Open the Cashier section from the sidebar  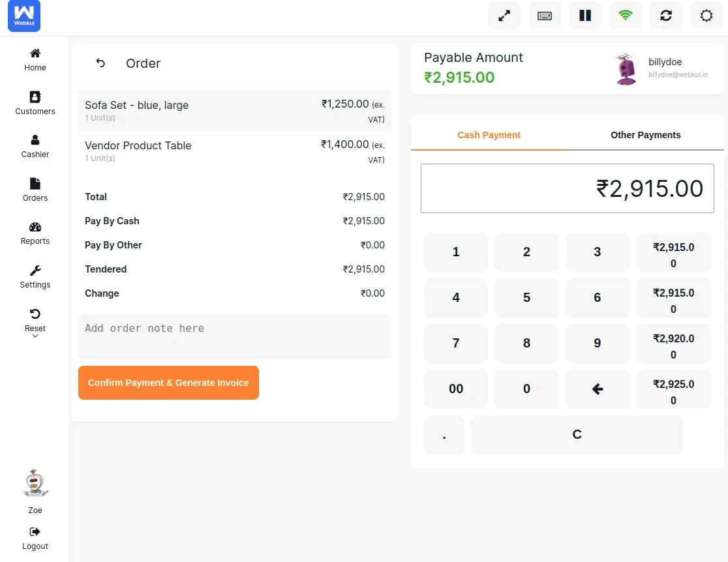(x=35, y=145)
